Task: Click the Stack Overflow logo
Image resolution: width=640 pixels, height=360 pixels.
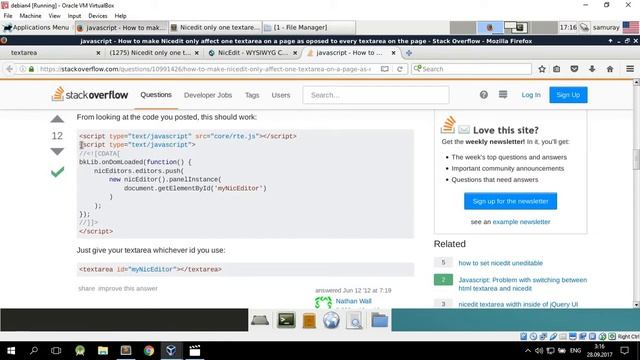Action: [x=90, y=94]
